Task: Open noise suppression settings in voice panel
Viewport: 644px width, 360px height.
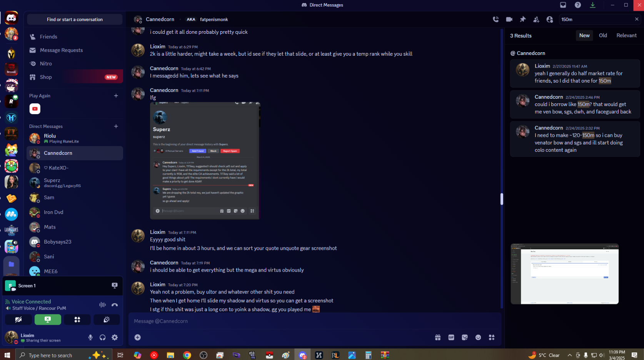Action: (x=102, y=305)
